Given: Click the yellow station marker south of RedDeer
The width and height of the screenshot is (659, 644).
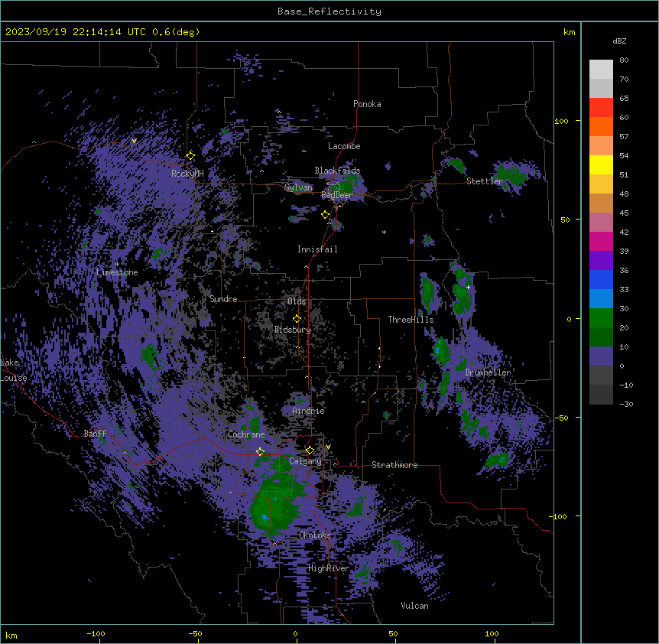Looking at the screenshot, I should [x=326, y=215].
